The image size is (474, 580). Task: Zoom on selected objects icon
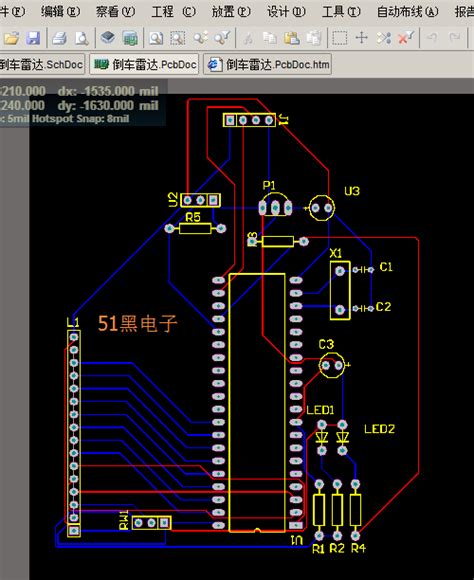pyautogui.click(x=201, y=38)
